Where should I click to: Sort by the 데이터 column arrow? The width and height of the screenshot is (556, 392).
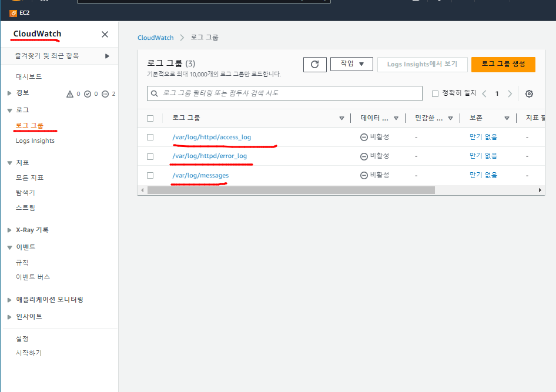tap(396, 118)
